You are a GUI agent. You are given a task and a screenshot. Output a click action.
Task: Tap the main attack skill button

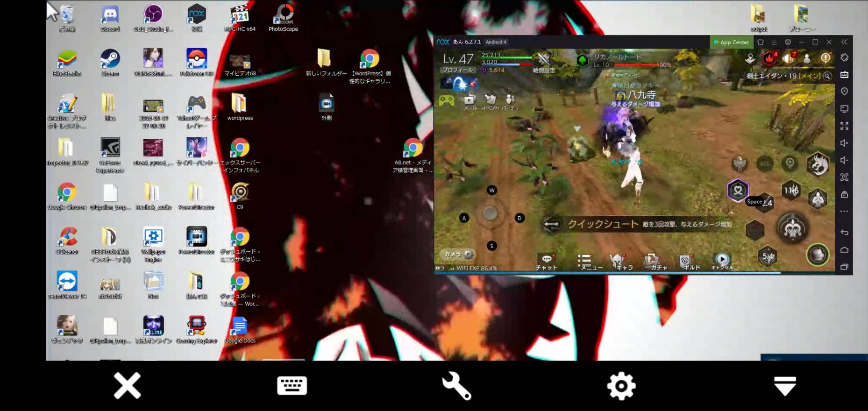click(x=793, y=228)
